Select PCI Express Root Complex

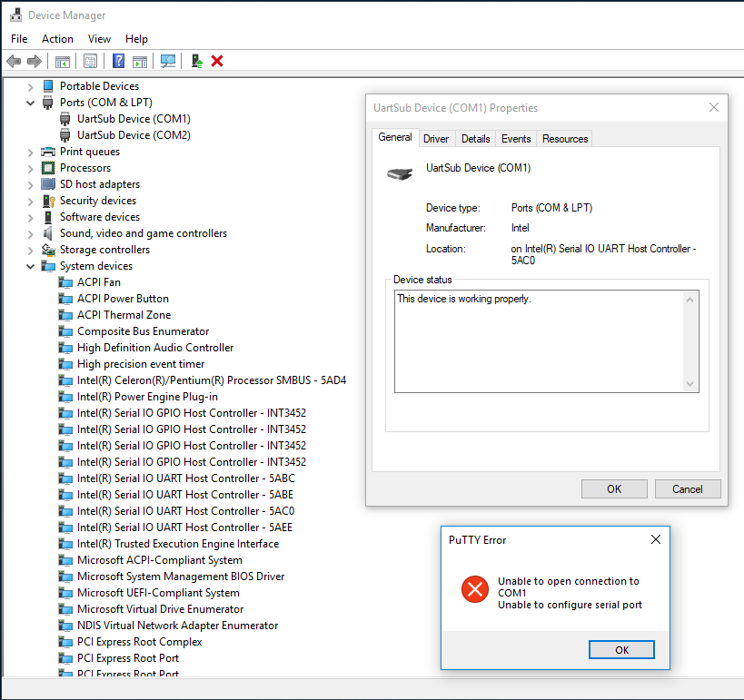[140, 642]
